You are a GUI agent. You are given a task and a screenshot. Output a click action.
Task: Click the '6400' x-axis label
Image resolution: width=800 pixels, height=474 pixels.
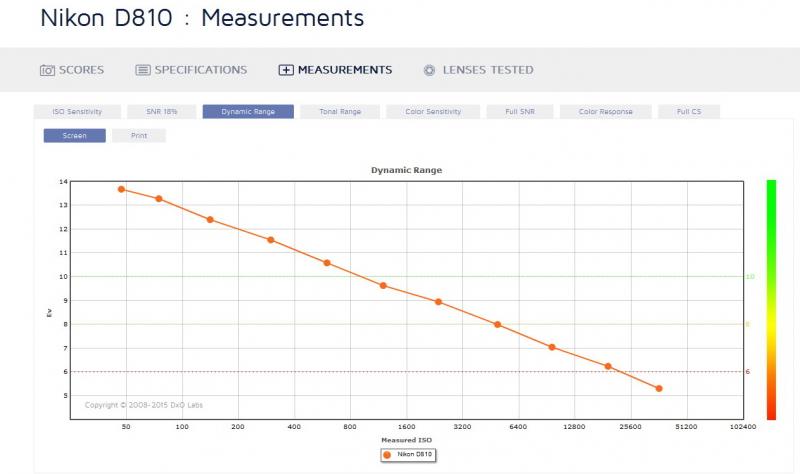pos(518,427)
